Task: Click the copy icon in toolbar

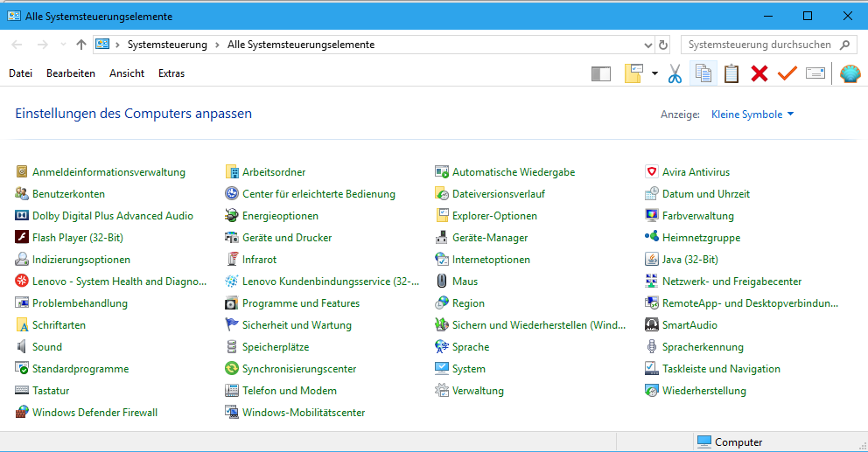Action: tap(703, 73)
